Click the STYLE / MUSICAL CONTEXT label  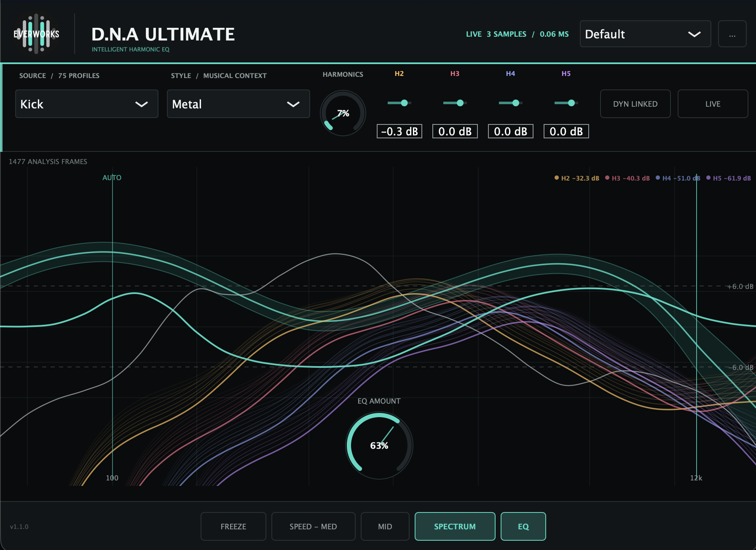coord(219,75)
